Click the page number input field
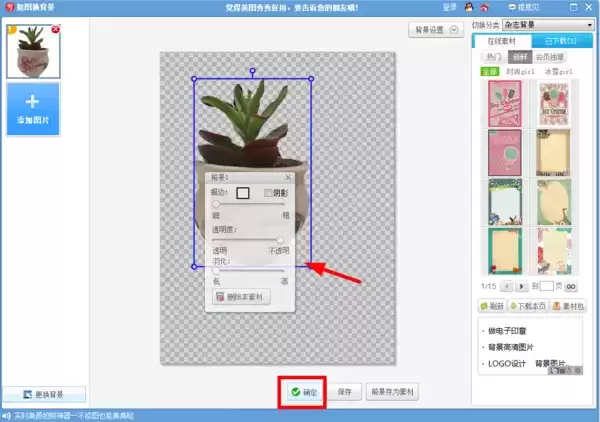 (546, 286)
